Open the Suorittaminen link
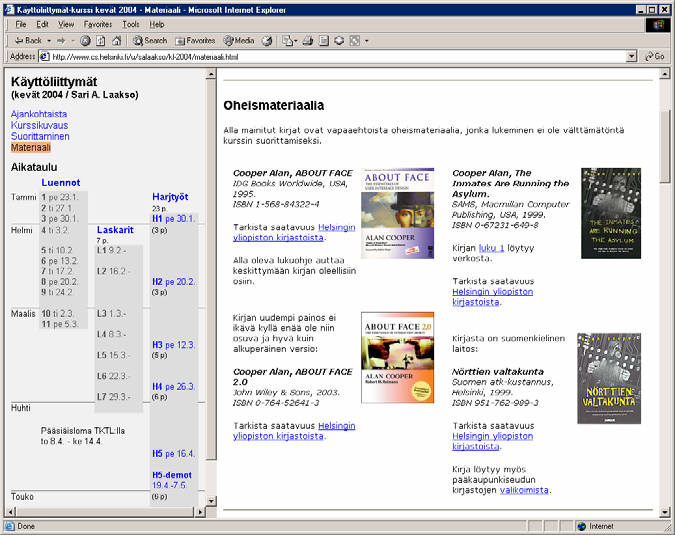This screenshot has height=535, width=675. [40, 136]
